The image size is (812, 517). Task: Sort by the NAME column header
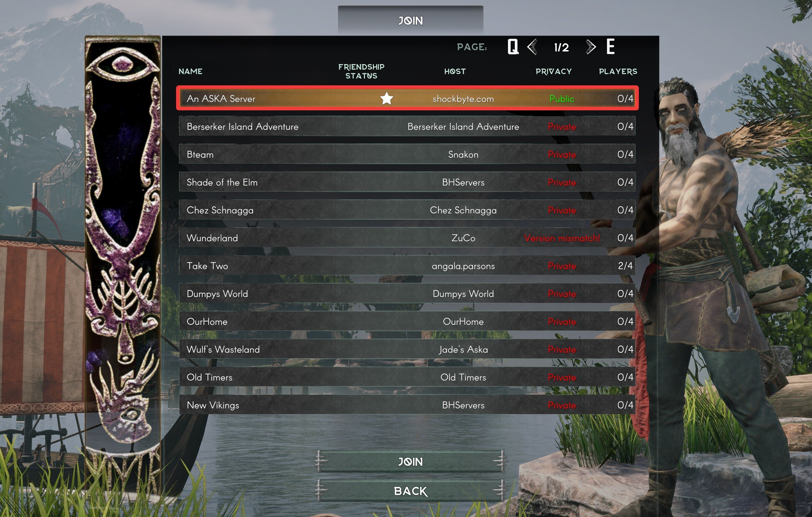pyautogui.click(x=191, y=71)
